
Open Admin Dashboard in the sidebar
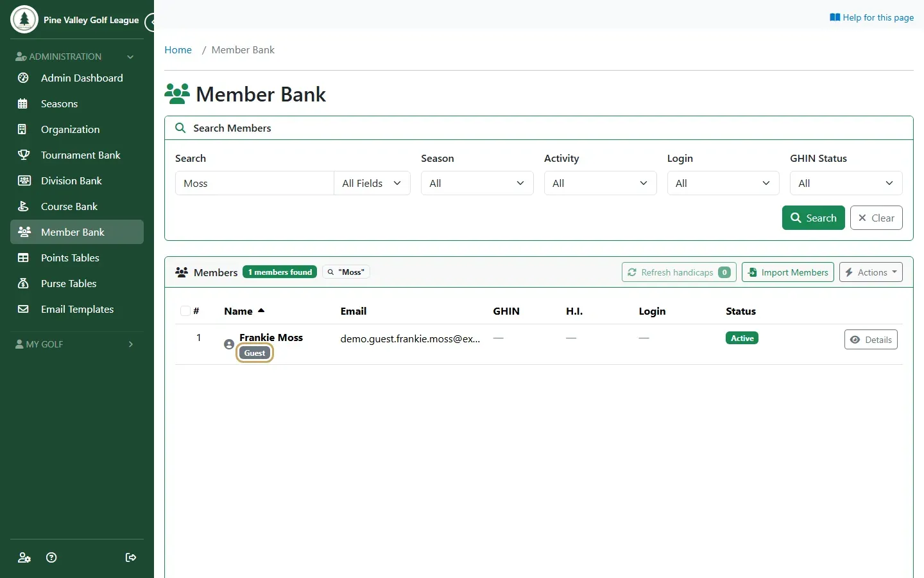[x=77, y=78]
